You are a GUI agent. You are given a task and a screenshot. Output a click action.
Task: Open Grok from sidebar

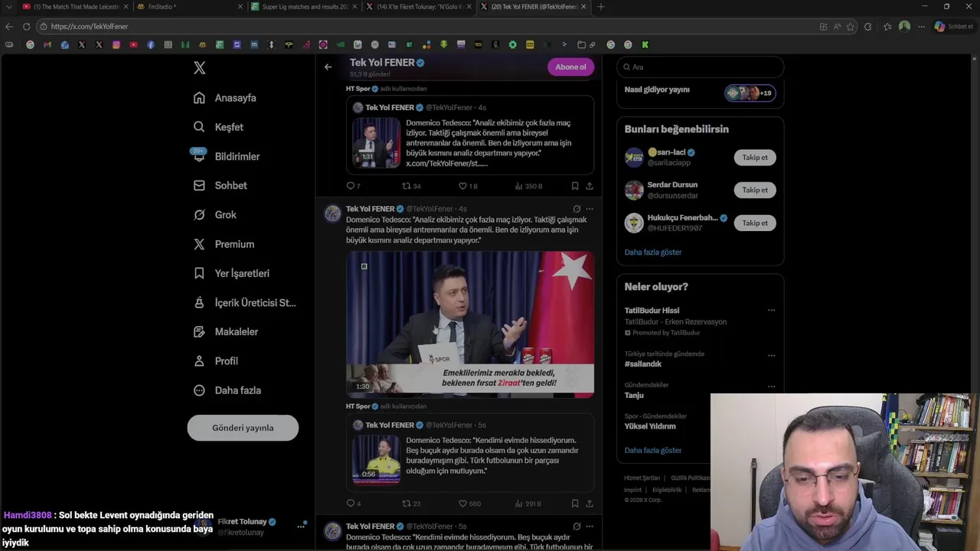click(215, 215)
